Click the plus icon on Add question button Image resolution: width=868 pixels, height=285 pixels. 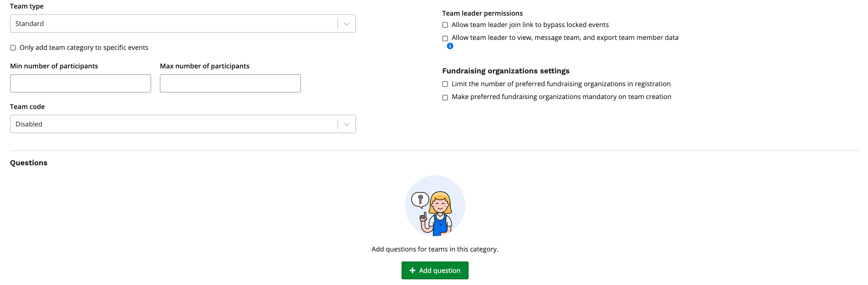[x=413, y=270]
